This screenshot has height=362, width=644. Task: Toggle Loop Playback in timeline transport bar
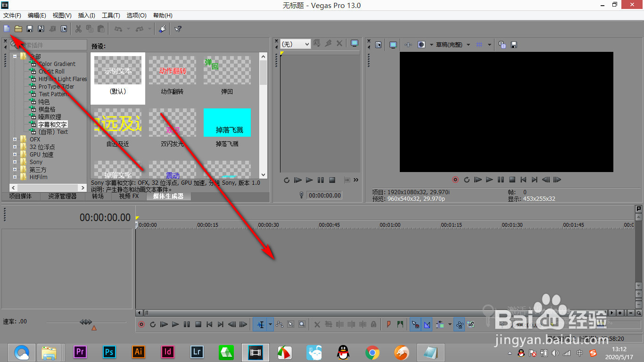153,324
